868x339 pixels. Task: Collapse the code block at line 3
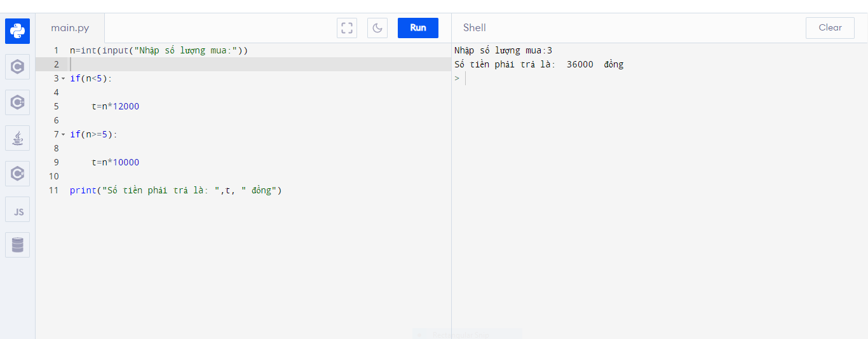click(63, 79)
